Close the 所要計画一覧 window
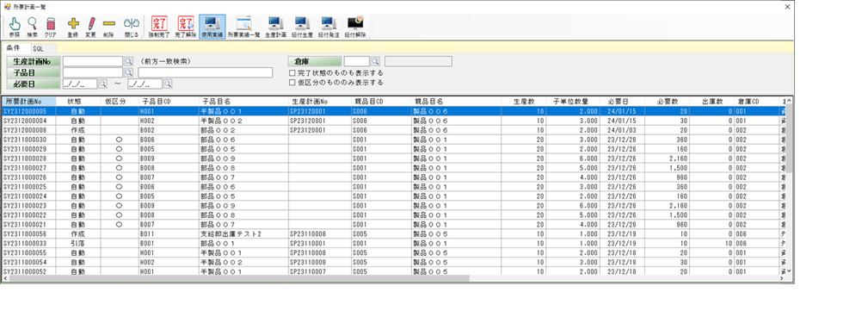 click(x=788, y=7)
